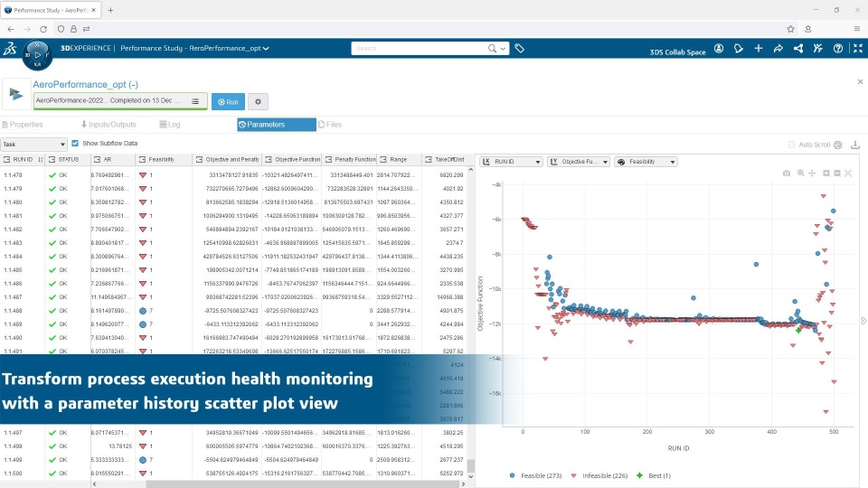Click TakeOffDist value 14968.388
The image size is (868, 488).
450,297
